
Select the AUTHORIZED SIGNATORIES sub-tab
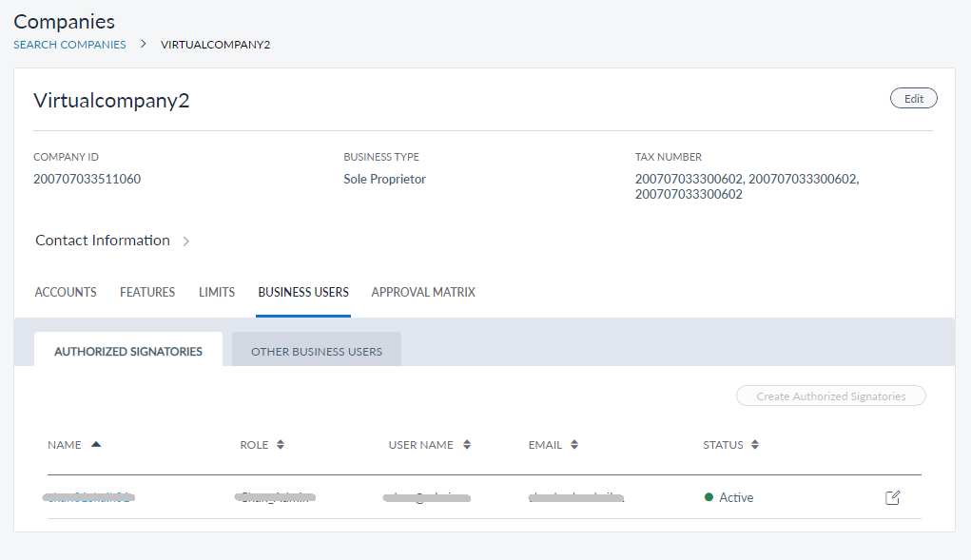[128, 351]
